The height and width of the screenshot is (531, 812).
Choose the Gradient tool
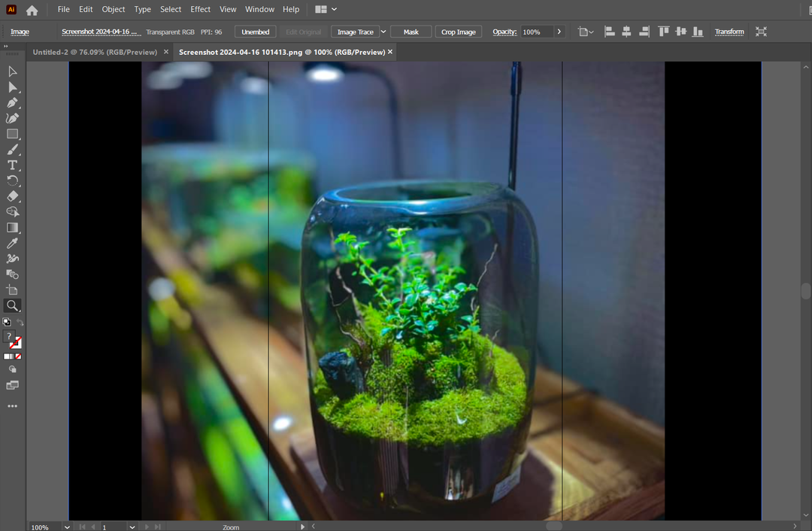pos(12,228)
